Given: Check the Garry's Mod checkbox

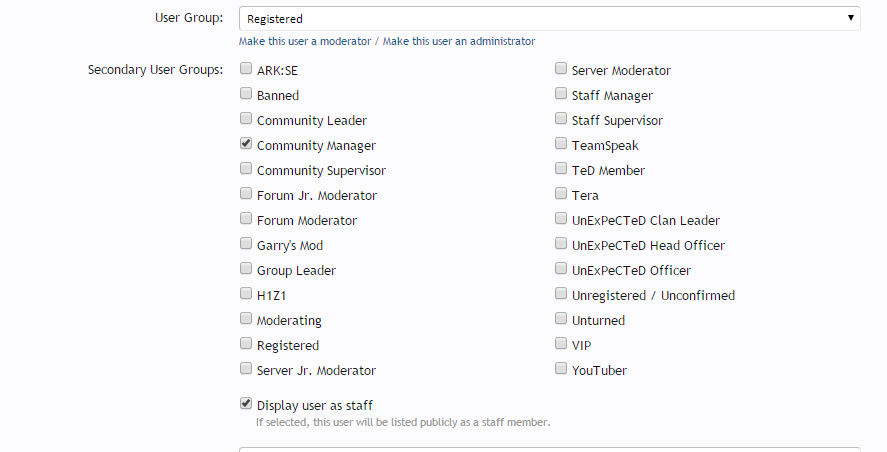Looking at the screenshot, I should tap(246, 244).
